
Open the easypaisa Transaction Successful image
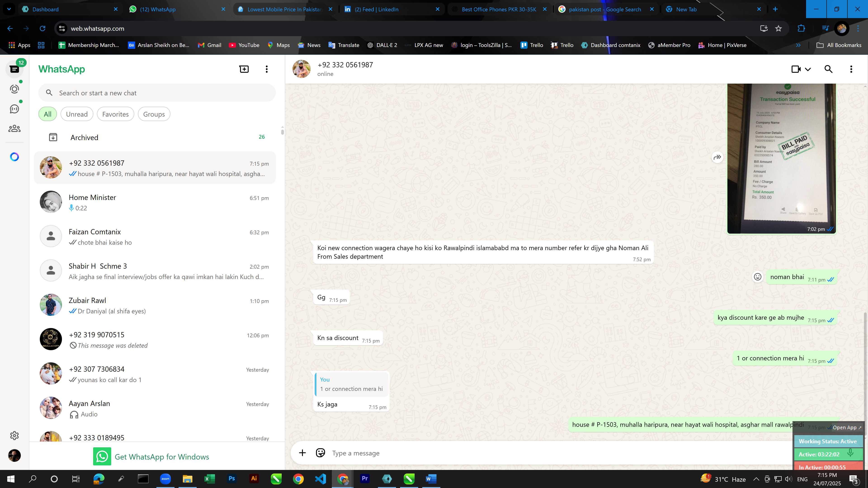pos(781,158)
